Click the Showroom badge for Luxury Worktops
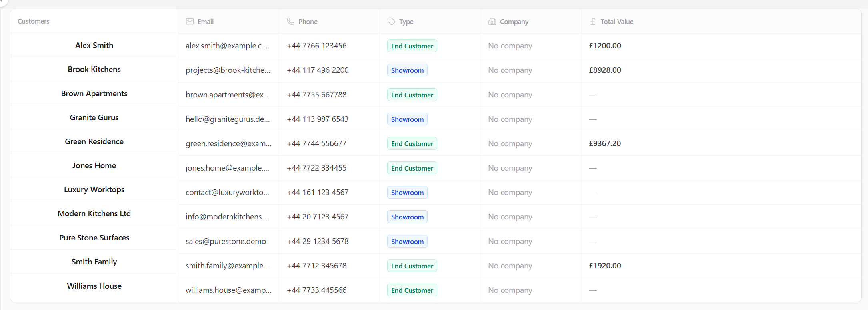 [x=407, y=192]
